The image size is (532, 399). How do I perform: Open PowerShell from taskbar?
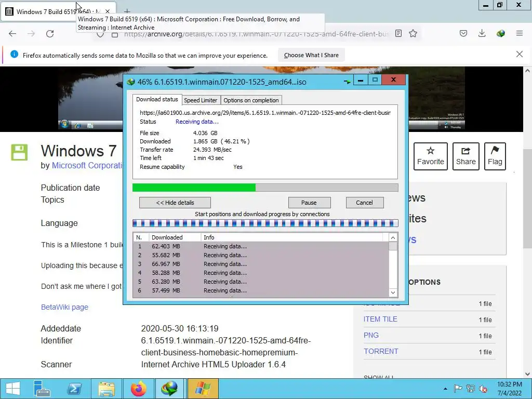[x=74, y=389]
